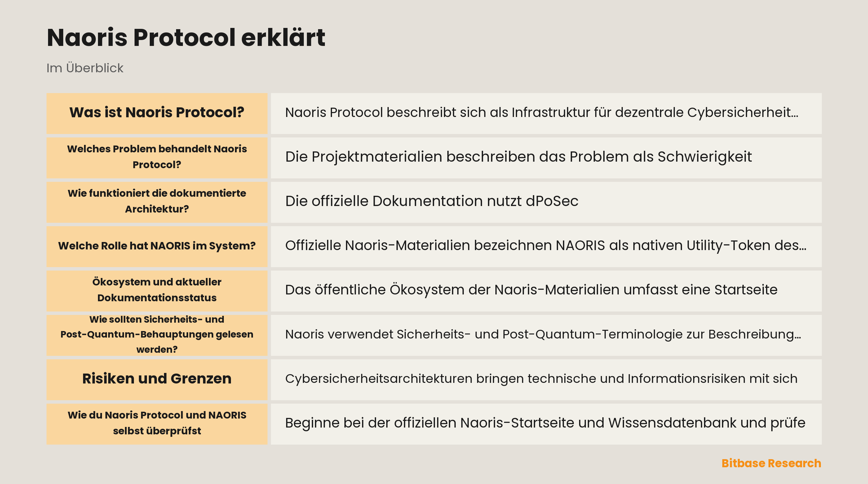Click the text 'Naoris Protocol beschreibt sich als Infrastruktur'
The width and height of the screenshot is (868, 484).
(437, 113)
